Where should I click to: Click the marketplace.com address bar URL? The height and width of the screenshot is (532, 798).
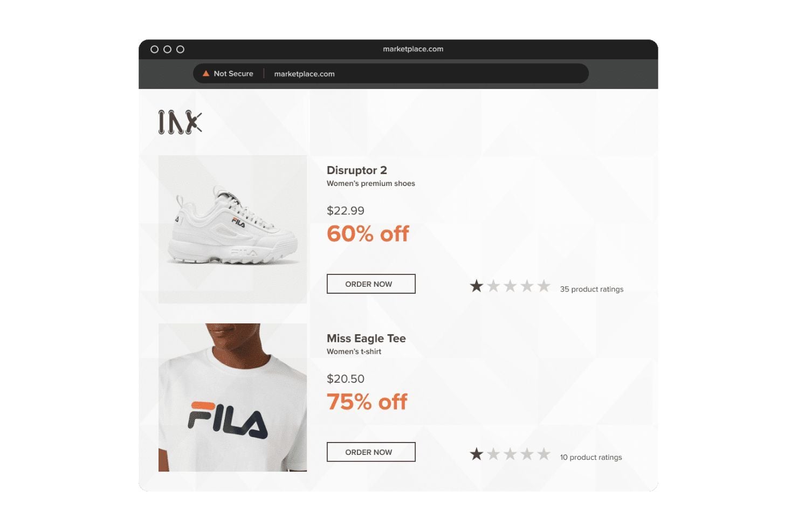click(304, 74)
